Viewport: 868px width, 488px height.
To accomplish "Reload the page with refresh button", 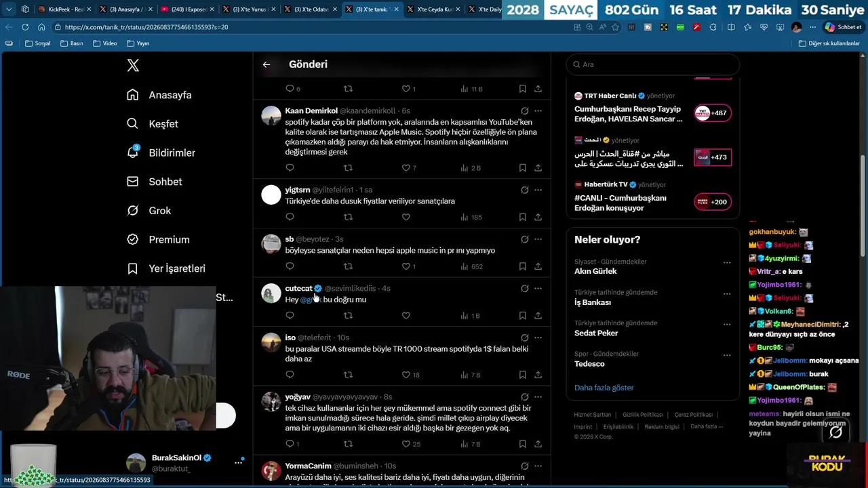I will (25, 27).
